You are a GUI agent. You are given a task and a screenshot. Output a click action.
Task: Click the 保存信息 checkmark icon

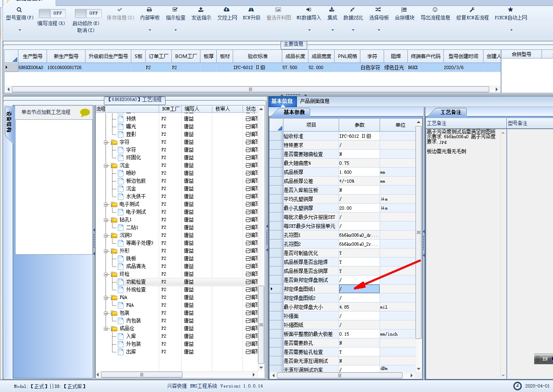pos(119,9)
